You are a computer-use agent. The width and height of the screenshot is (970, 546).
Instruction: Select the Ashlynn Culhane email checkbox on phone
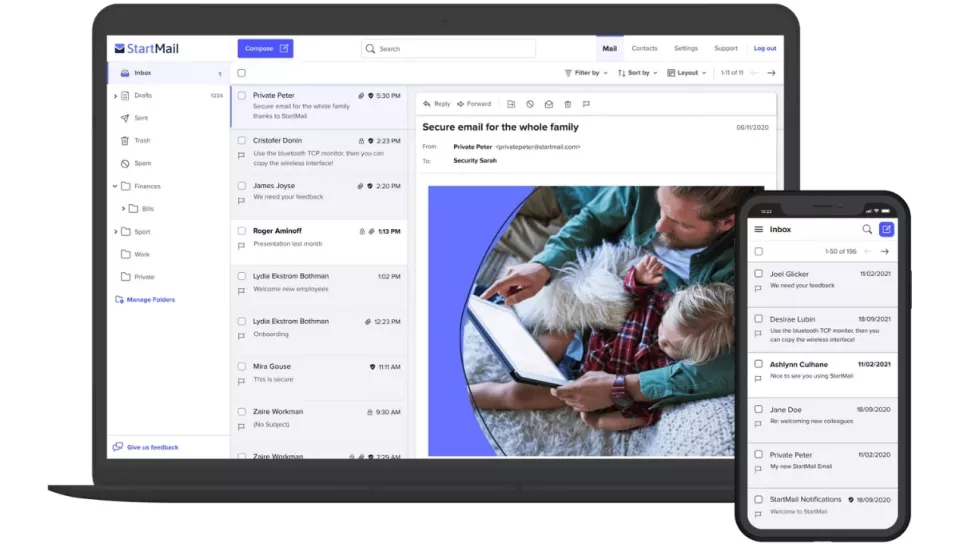[758, 364]
